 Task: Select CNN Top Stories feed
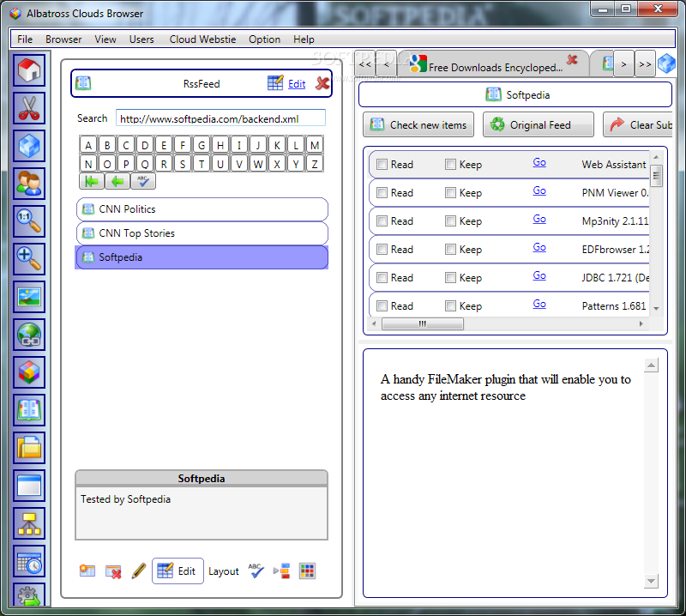[202, 233]
